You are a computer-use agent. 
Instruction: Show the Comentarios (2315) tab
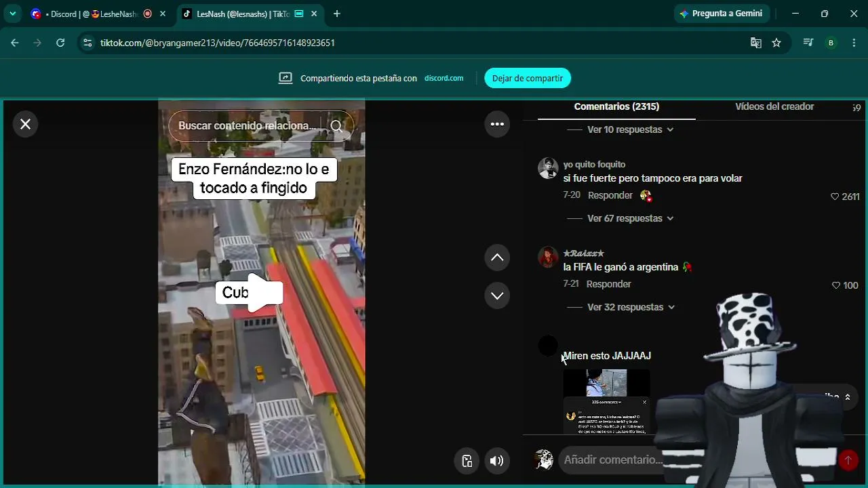pyautogui.click(x=616, y=107)
